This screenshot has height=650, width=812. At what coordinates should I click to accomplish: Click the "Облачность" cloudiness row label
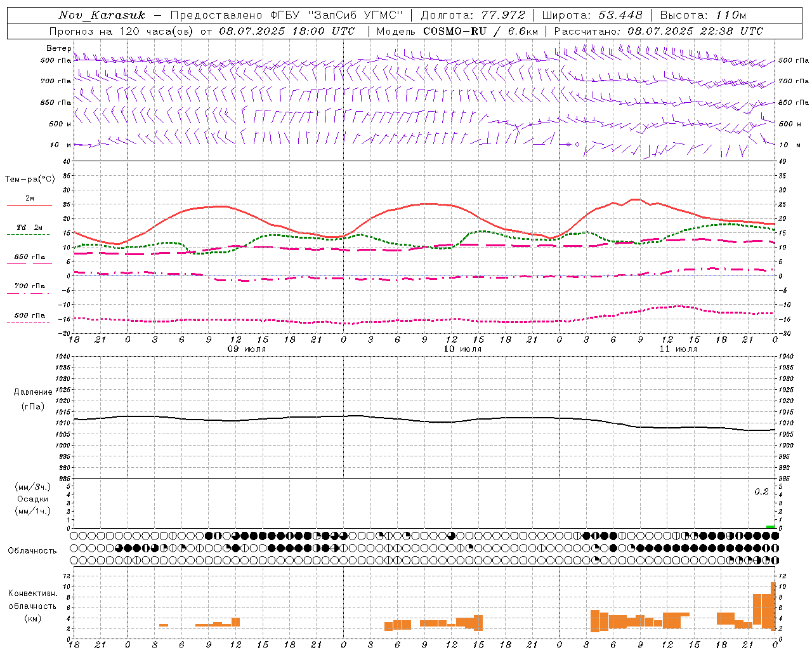[32, 550]
